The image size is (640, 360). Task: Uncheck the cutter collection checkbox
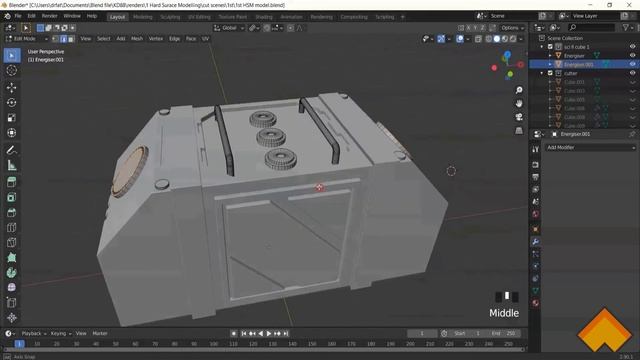click(x=550, y=73)
